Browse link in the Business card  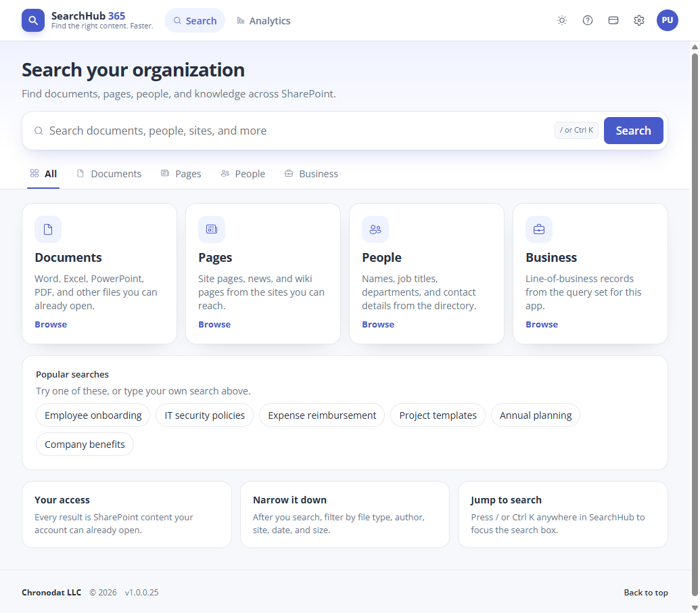542,325
